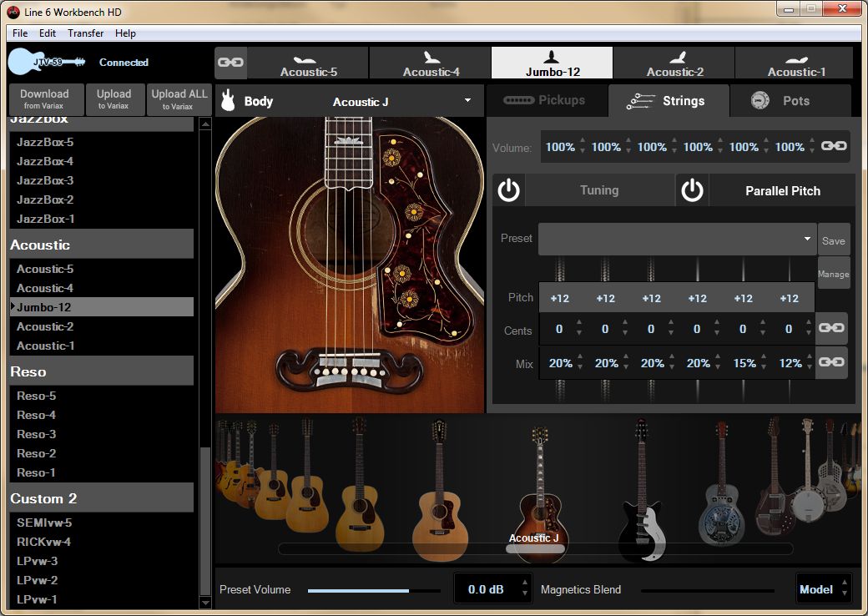Click the Preset Volume dB stepper arrows
Screen dimensions: 868x616
[x=525, y=588]
